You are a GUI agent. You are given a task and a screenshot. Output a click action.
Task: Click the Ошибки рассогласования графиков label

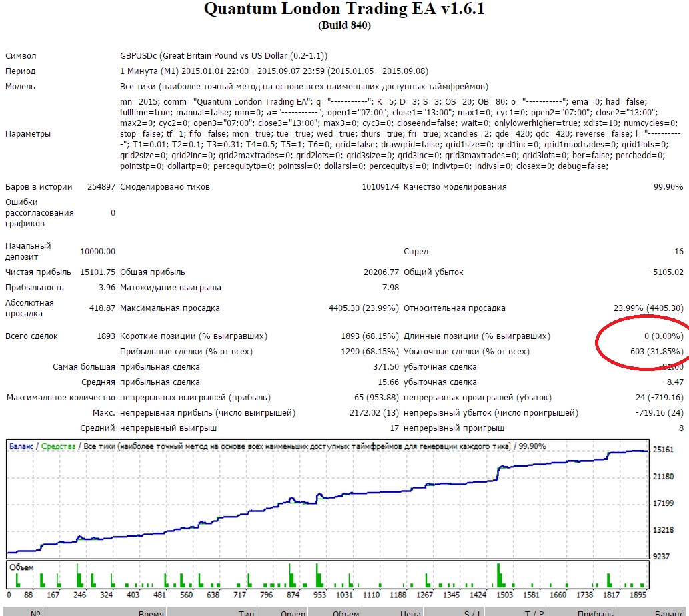pos(39,213)
